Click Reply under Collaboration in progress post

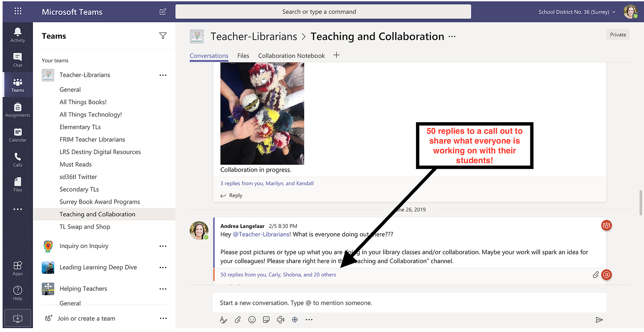[x=231, y=196]
